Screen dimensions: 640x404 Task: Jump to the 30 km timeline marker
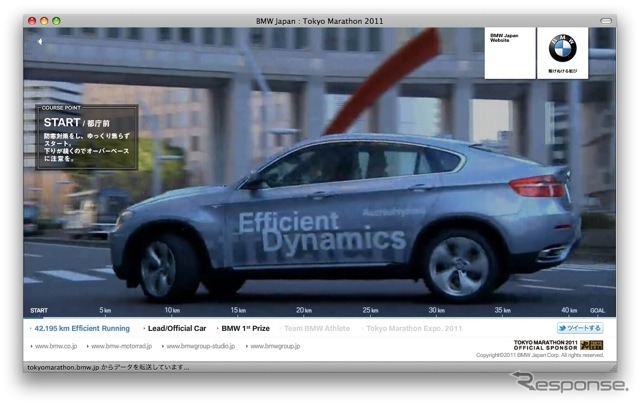(436, 310)
